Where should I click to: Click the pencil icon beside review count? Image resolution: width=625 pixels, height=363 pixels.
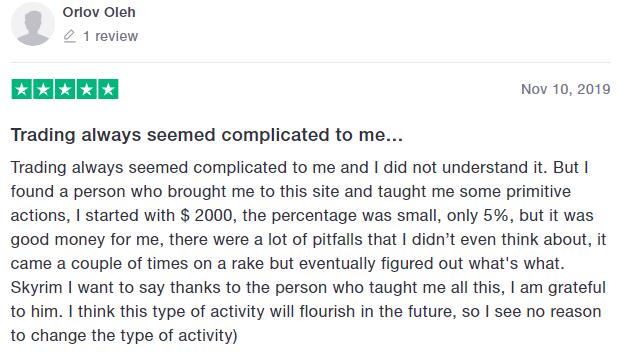(x=69, y=36)
